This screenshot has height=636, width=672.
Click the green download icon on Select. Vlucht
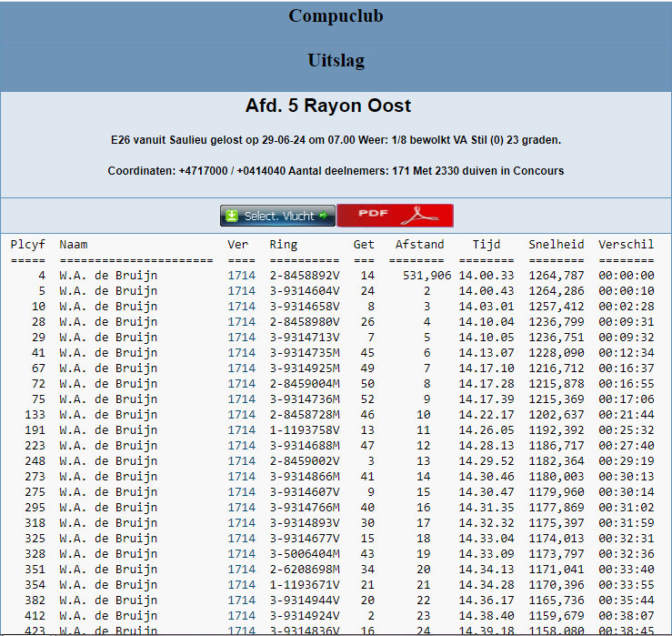tap(232, 216)
